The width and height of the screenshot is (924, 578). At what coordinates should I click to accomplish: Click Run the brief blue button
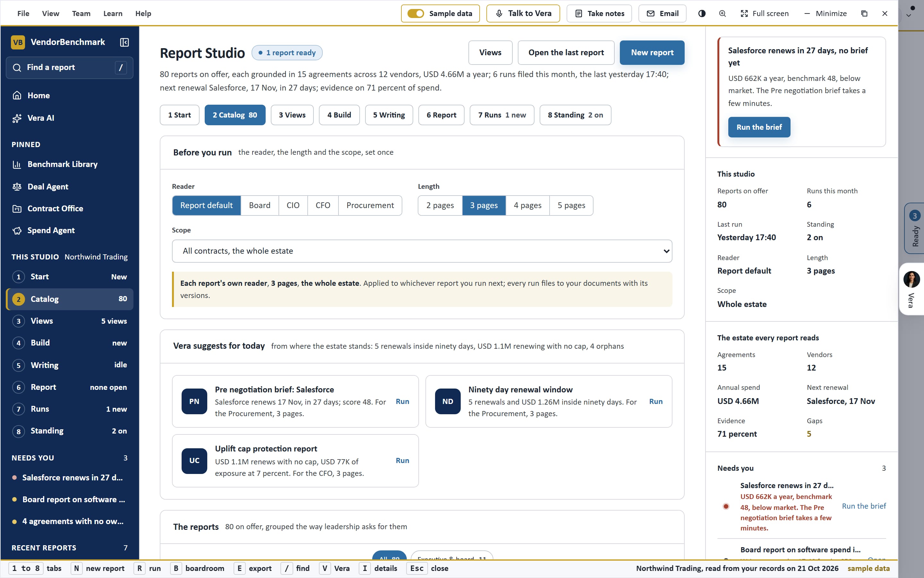pos(759,127)
